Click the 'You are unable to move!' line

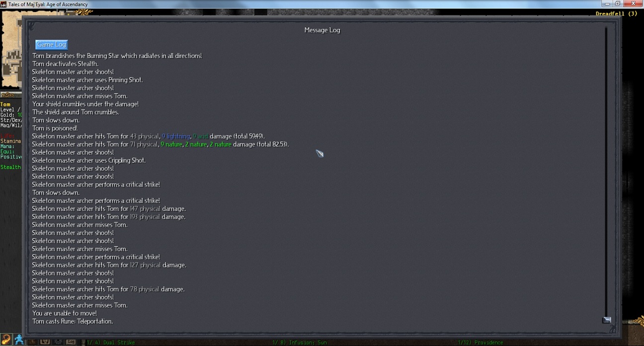pos(65,313)
